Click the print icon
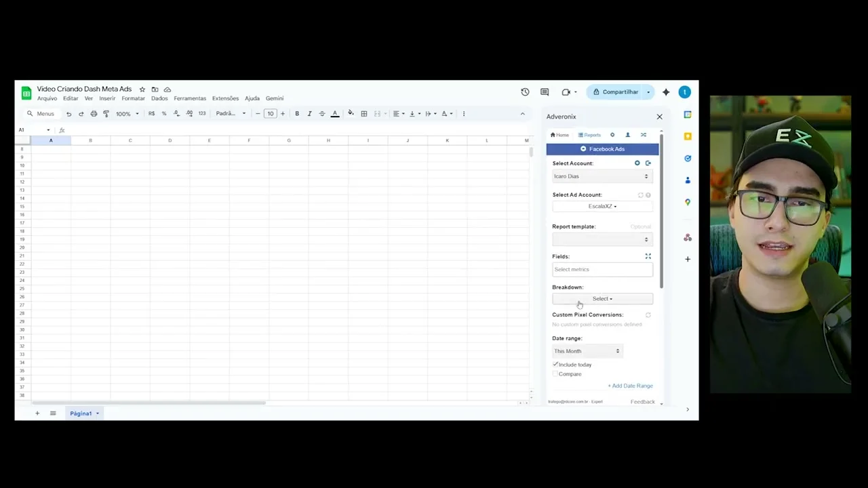The image size is (868, 488). (94, 114)
